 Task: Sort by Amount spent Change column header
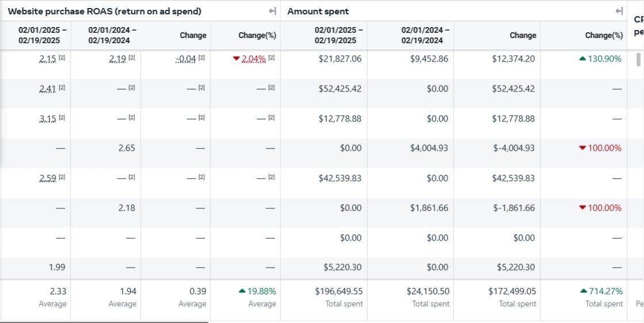pos(523,35)
